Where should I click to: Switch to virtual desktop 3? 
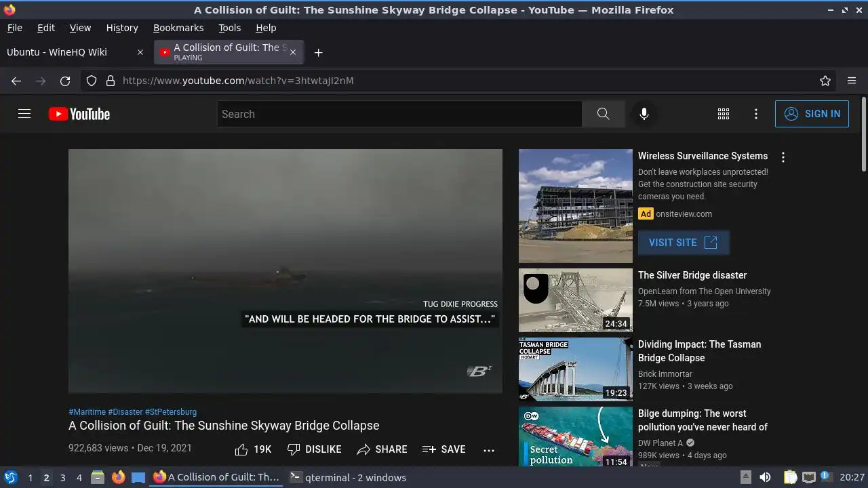[62, 477]
